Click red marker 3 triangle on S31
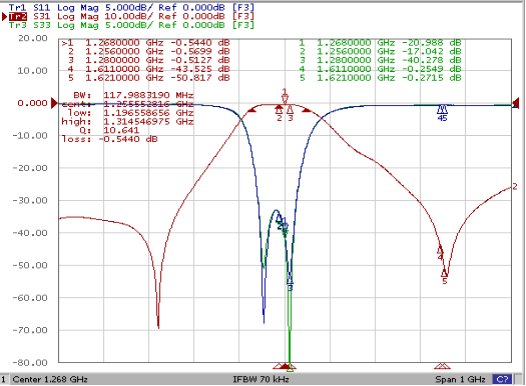This screenshot has height=386, width=526. coord(291,113)
